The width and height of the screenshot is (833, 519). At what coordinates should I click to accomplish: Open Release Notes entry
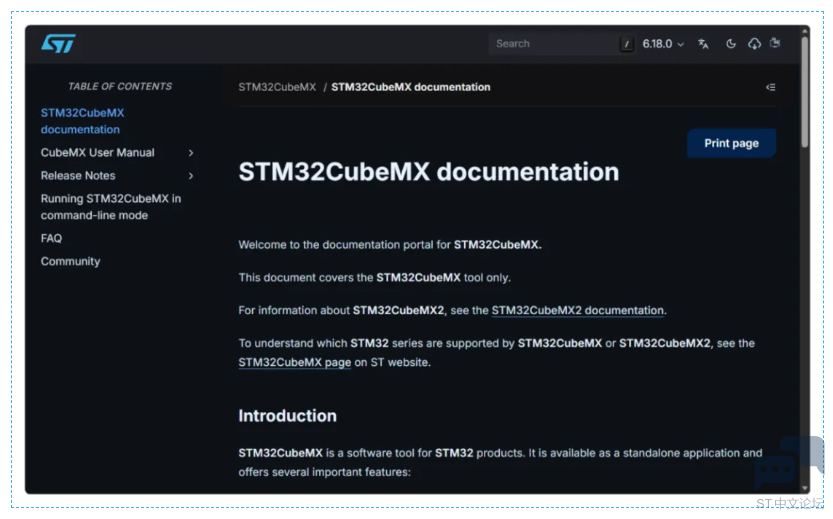click(x=78, y=176)
